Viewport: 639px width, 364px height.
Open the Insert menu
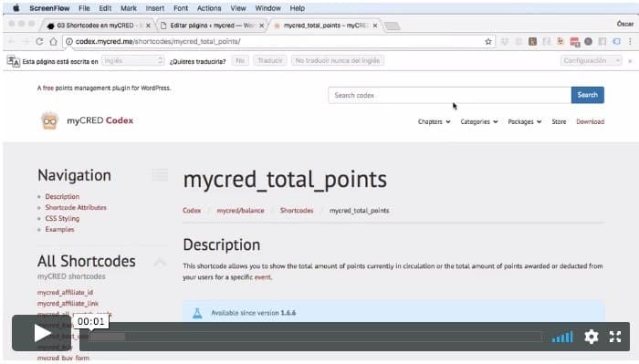(155, 8)
